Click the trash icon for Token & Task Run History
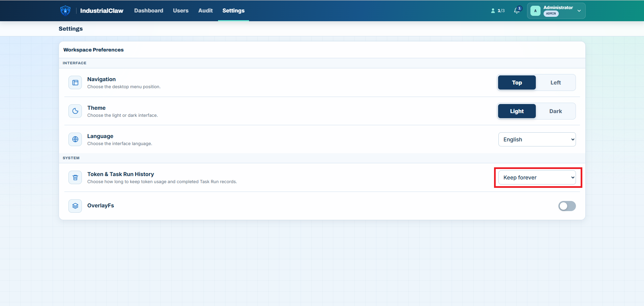The width and height of the screenshot is (644, 306). click(x=75, y=177)
